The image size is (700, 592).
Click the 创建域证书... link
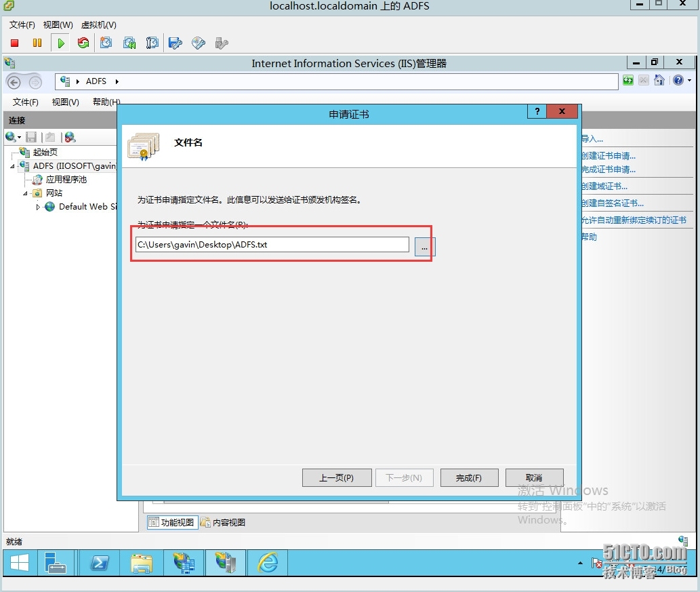604,186
